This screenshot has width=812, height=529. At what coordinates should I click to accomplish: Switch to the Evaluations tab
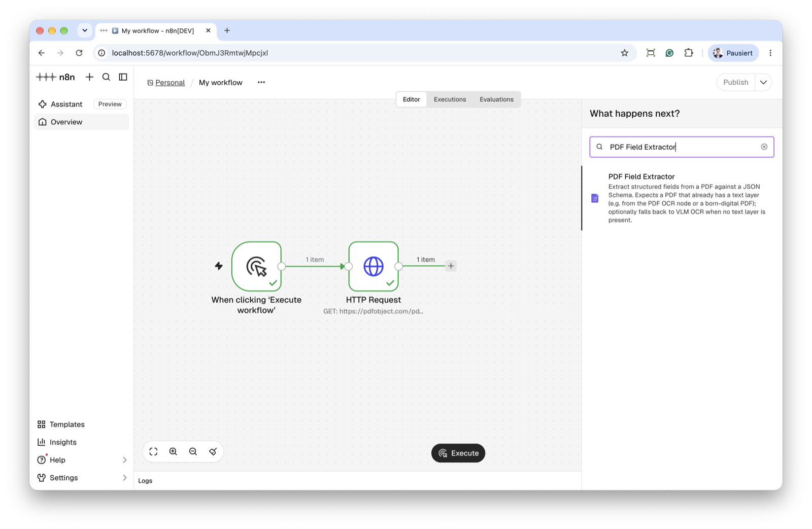[x=496, y=99]
